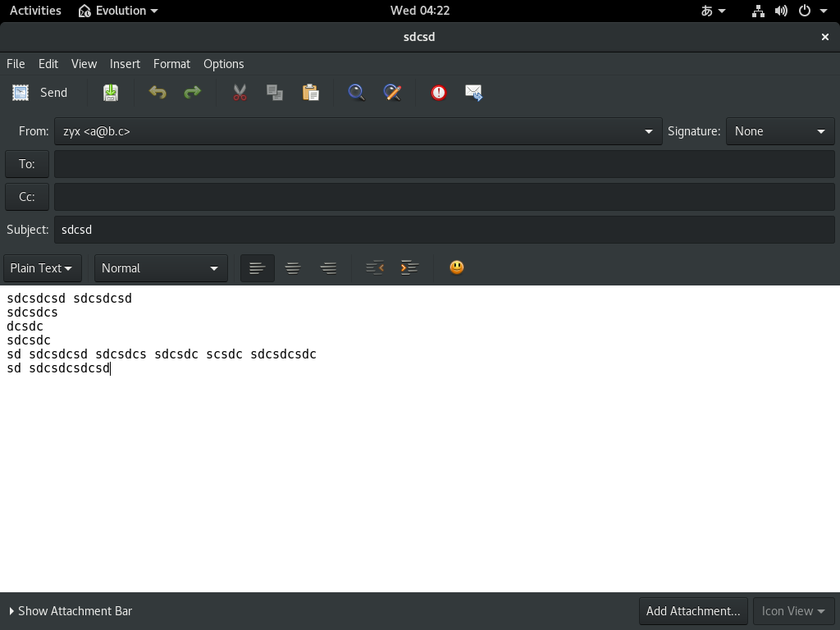The width and height of the screenshot is (840, 630).
Task: Click in the To recipients field
Action: click(444, 164)
